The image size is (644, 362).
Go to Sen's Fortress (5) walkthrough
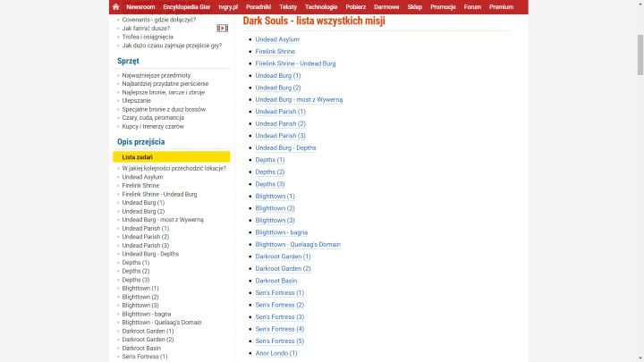coord(279,341)
